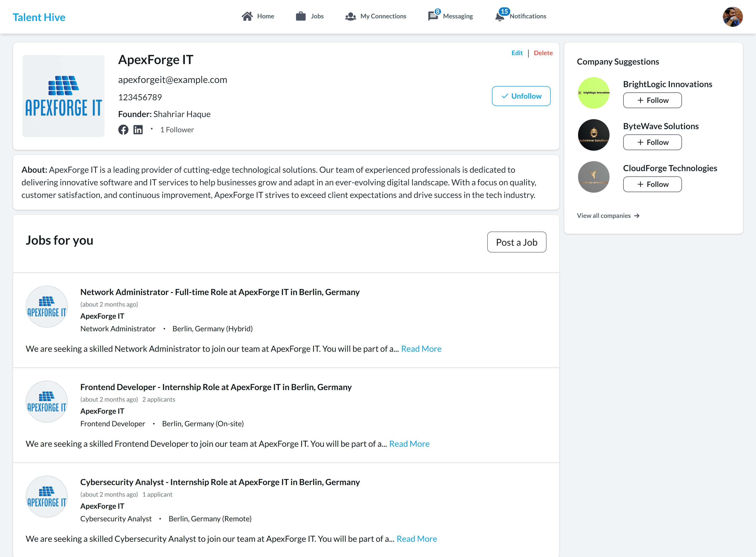Expand Cybersecurity Analyst description with Read More
Screen dimensions: 756x557
tap(417, 539)
